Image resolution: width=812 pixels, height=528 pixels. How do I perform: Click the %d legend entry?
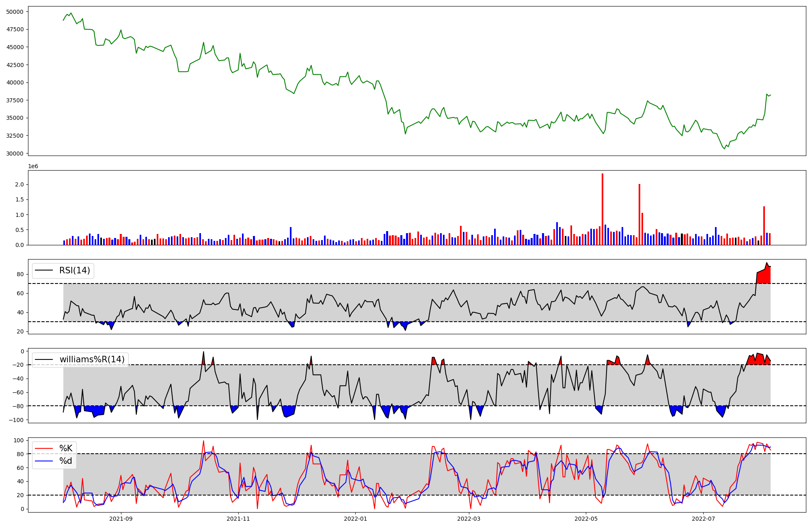point(66,461)
